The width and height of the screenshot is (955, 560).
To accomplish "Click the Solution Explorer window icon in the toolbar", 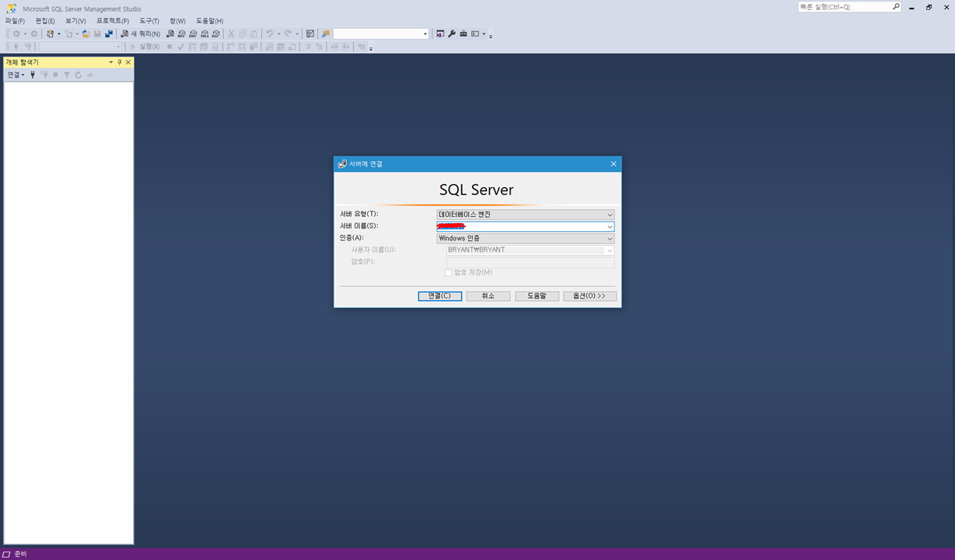I will (440, 34).
